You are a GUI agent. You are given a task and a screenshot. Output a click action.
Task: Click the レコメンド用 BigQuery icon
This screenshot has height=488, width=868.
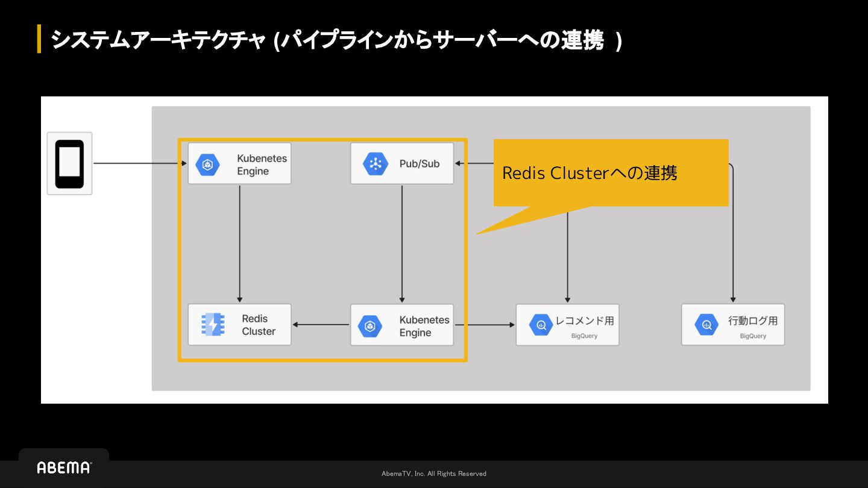541,325
